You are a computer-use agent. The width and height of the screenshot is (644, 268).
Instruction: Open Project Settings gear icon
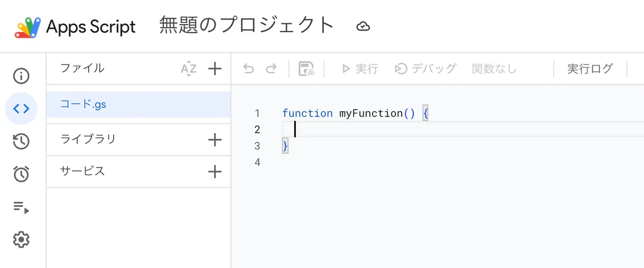pos(21,240)
